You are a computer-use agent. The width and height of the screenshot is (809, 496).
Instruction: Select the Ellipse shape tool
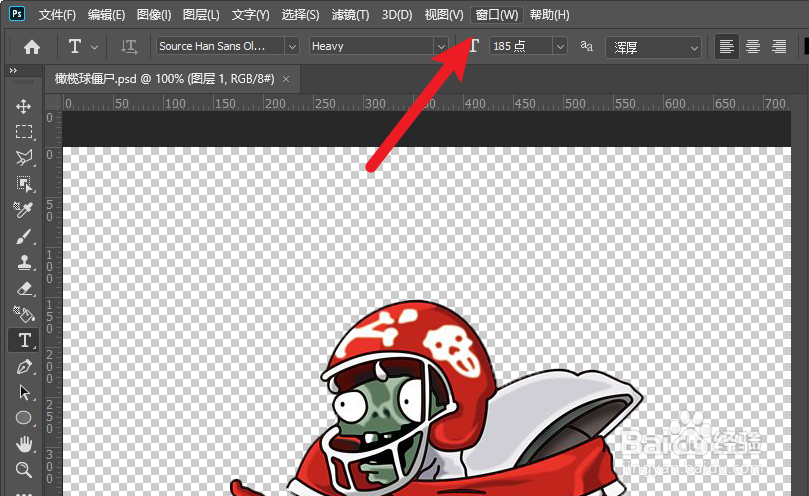coord(24,418)
